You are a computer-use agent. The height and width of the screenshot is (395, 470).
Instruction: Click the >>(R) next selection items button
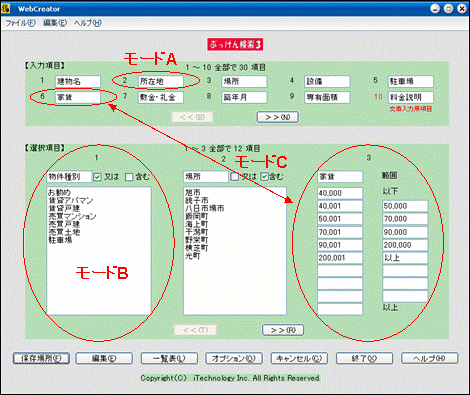283,330
